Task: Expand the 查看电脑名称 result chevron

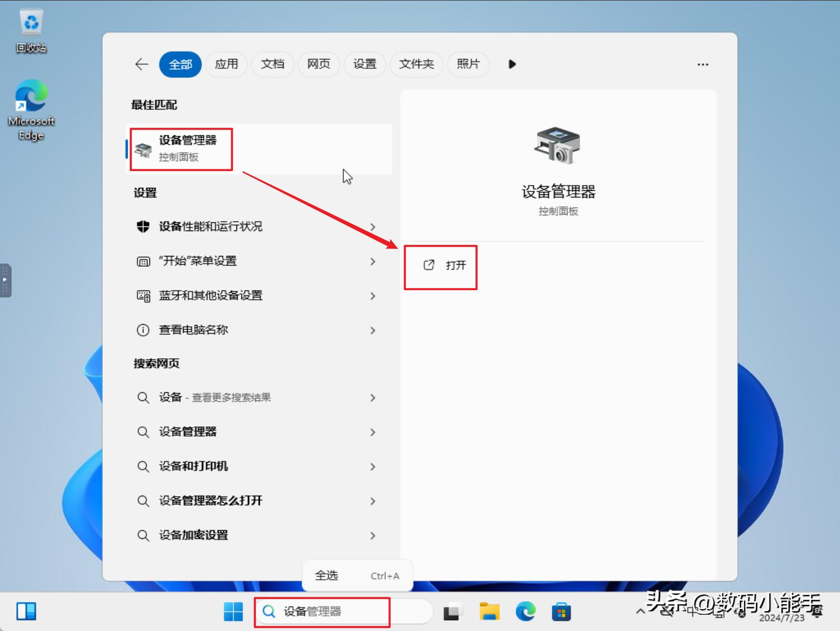Action: pyautogui.click(x=373, y=331)
